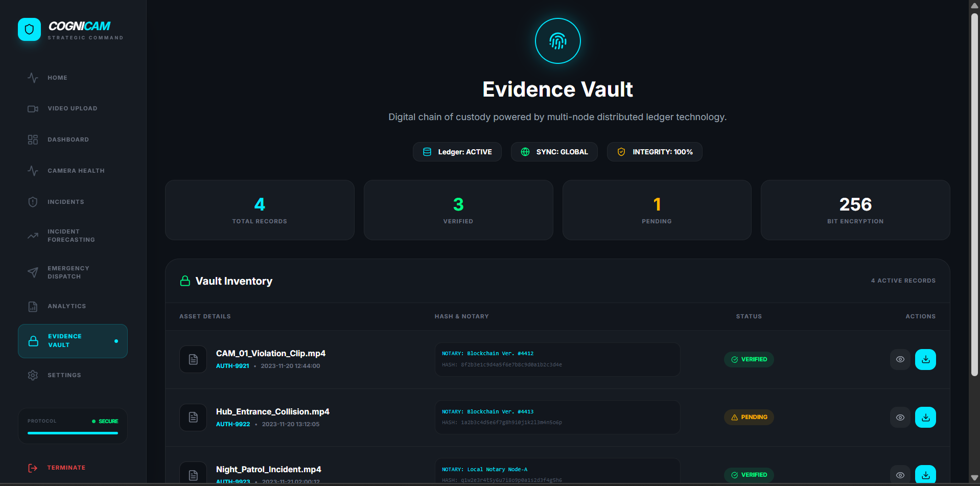The image size is (980, 486).
Task: Go to Analytics
Action: click(73, 307)
